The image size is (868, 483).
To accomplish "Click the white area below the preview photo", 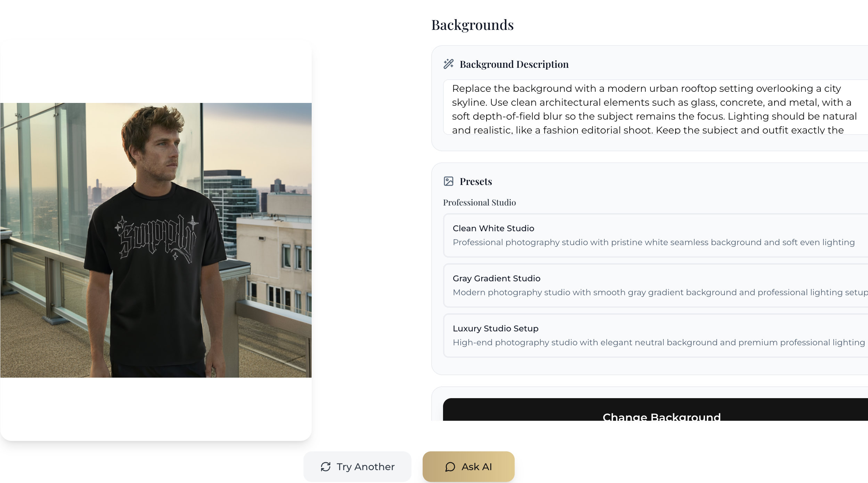I will pyautogui.click(x=156, y=409).
